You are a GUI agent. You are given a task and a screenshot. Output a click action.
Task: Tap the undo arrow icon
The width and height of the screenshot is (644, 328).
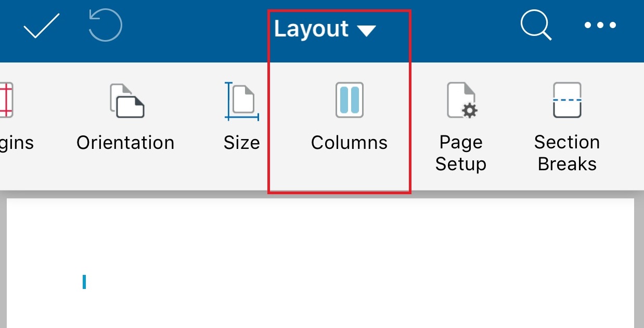coord(105,26)
